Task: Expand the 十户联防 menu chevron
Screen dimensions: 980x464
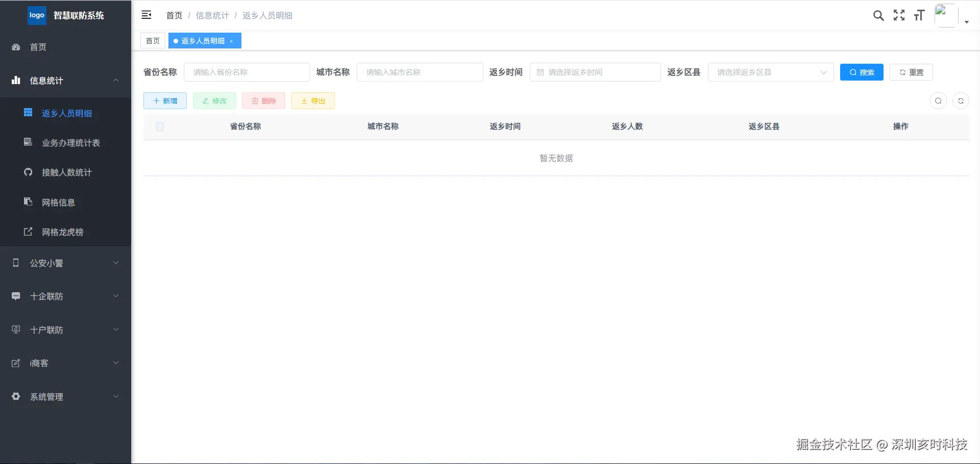Action: tap(116, 329)
